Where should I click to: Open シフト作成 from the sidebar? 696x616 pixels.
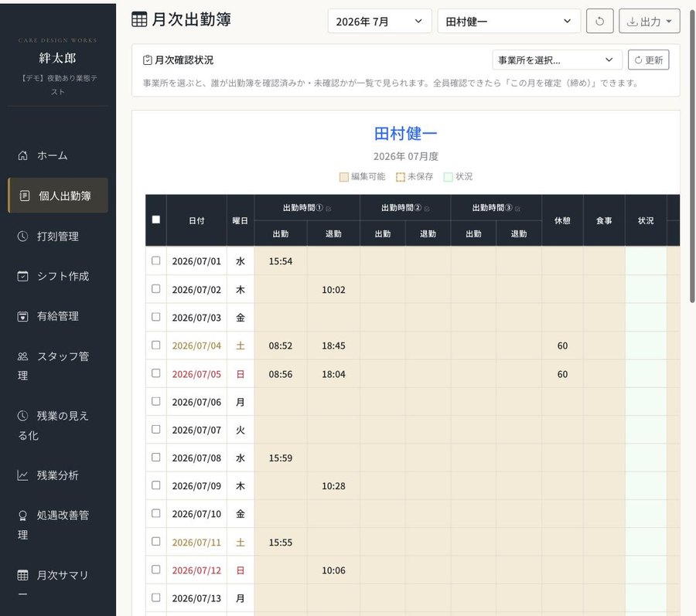click(x=58, y=276)
